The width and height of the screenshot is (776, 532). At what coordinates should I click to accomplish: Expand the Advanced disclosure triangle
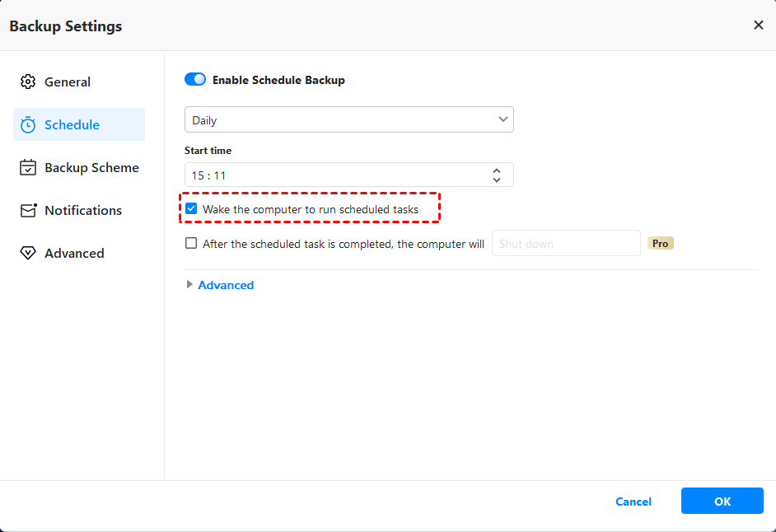(190, 285)
